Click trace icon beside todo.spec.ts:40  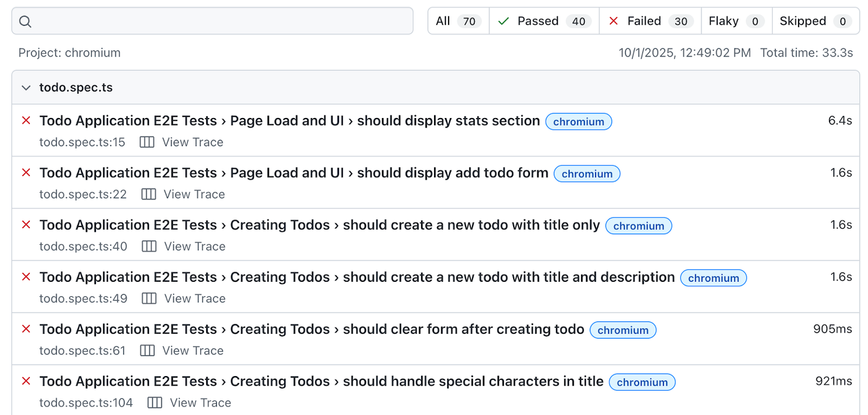(149, 246)
